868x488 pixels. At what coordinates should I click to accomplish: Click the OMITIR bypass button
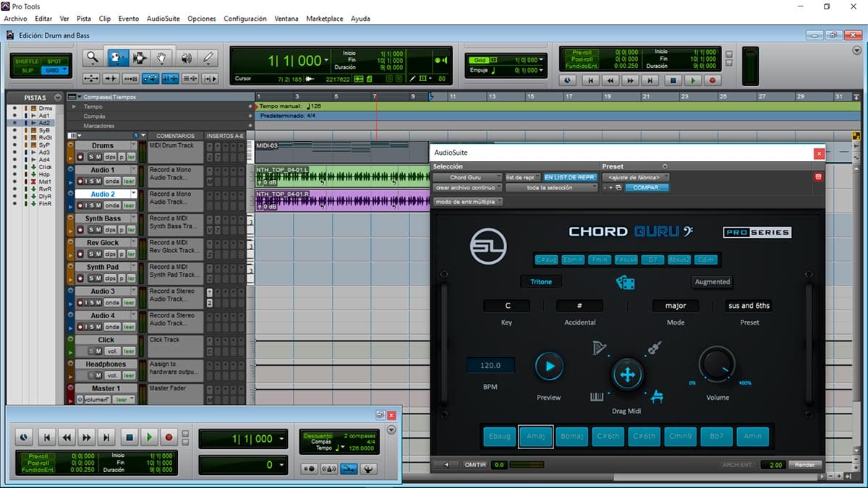(x=475, y=465)
